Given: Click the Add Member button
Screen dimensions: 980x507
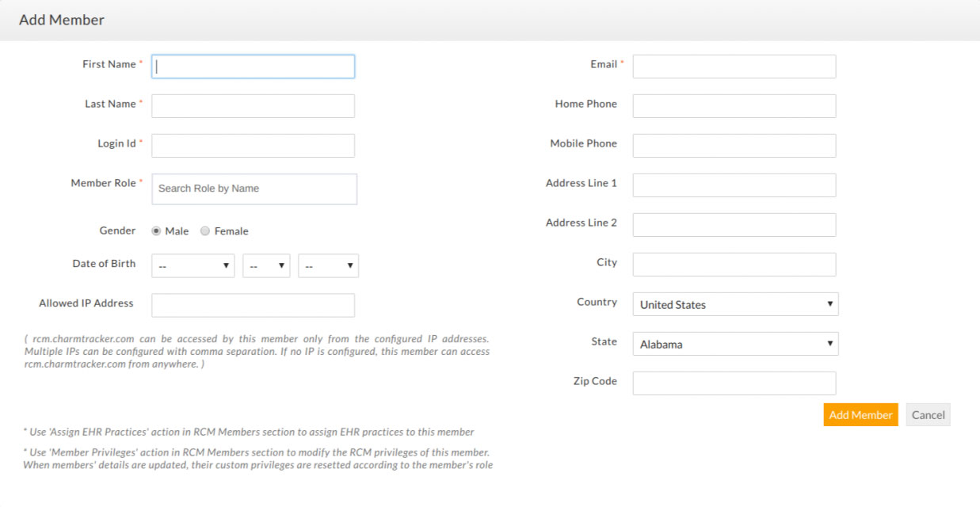Looking at the screenshot, I should tap(860, 415).
